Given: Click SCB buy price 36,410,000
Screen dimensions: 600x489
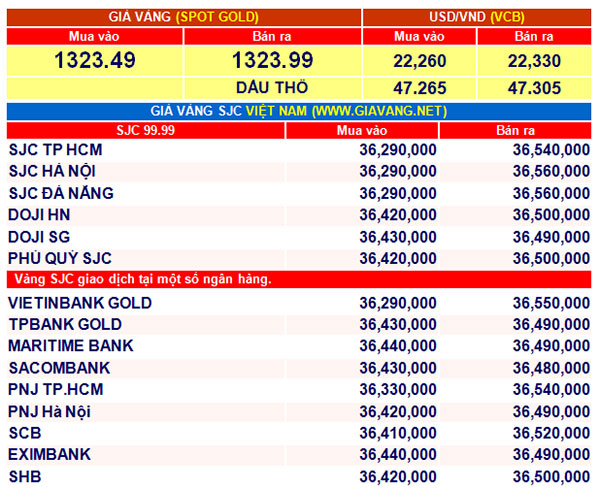Looking at the screenshot, I should point(398,433).
